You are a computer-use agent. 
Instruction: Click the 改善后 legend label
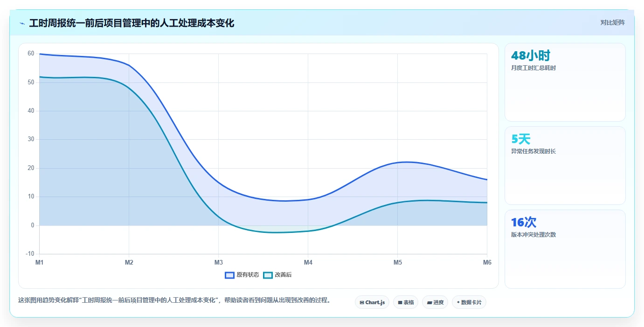click(283, 275)
